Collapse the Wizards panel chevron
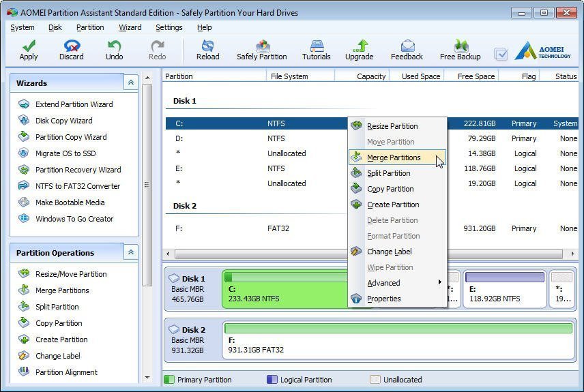 pos(131,82)
